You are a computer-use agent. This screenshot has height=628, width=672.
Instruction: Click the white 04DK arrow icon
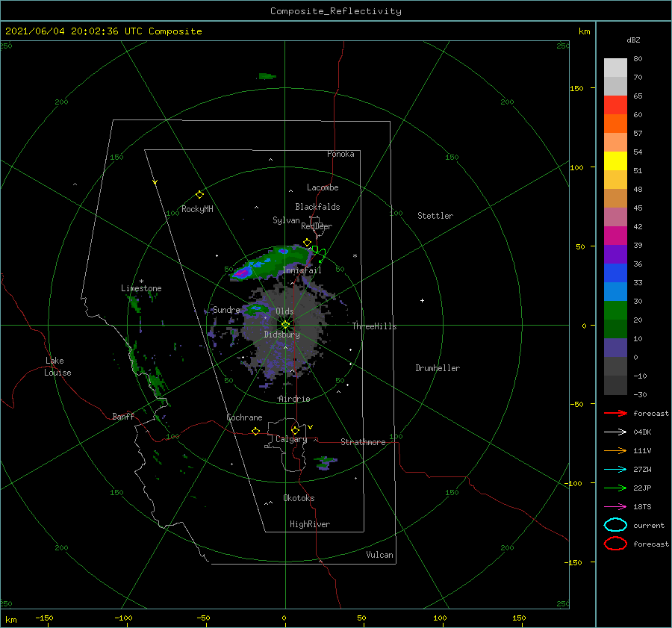click(615, 432)
